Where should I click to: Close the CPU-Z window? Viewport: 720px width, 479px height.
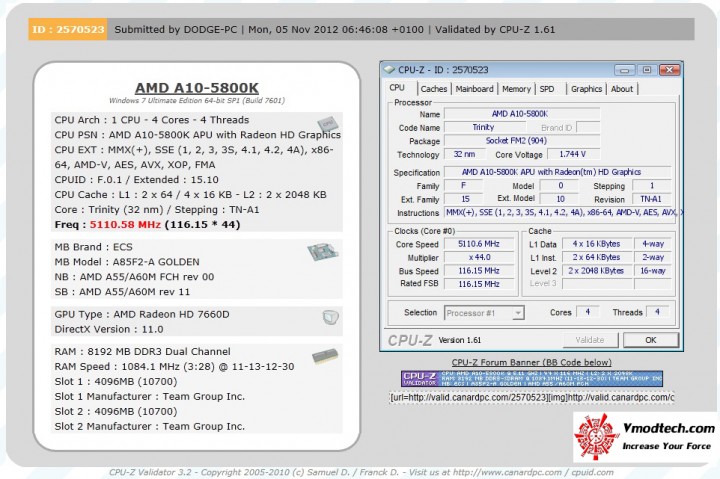click(x=669, y=70)
